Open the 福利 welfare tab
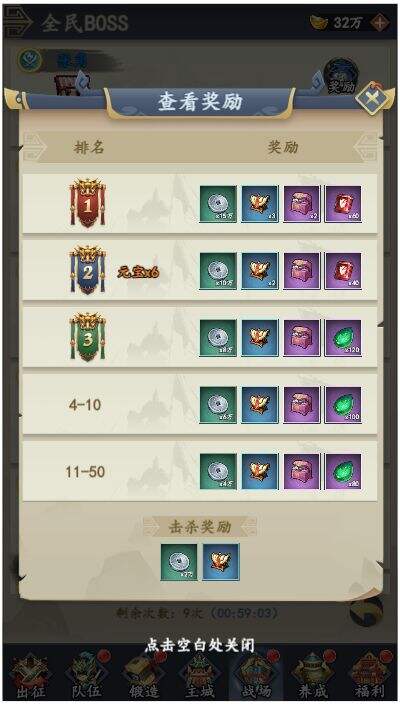Viewport: 400px width, 704px height. coord(370,675)
